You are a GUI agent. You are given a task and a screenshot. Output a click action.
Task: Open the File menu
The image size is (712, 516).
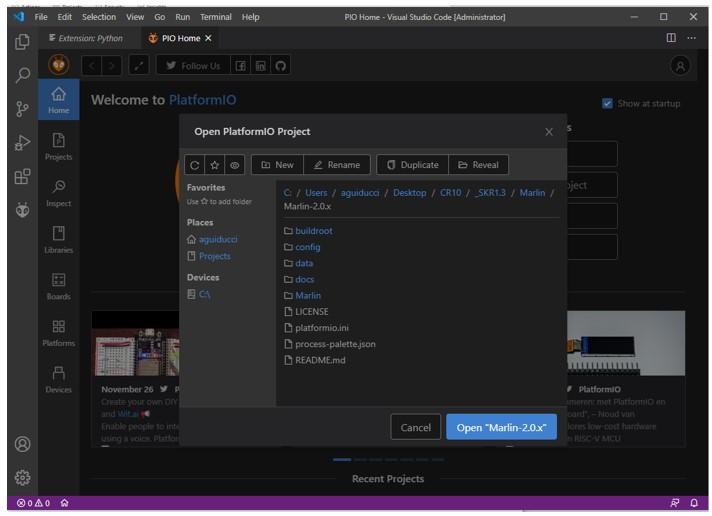[41, 17]
